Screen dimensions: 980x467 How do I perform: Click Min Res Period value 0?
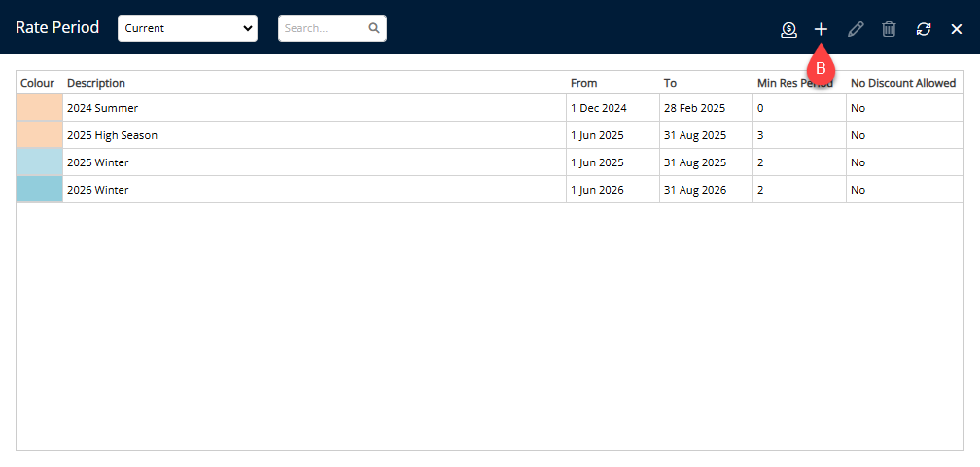(x=760, y=108)
